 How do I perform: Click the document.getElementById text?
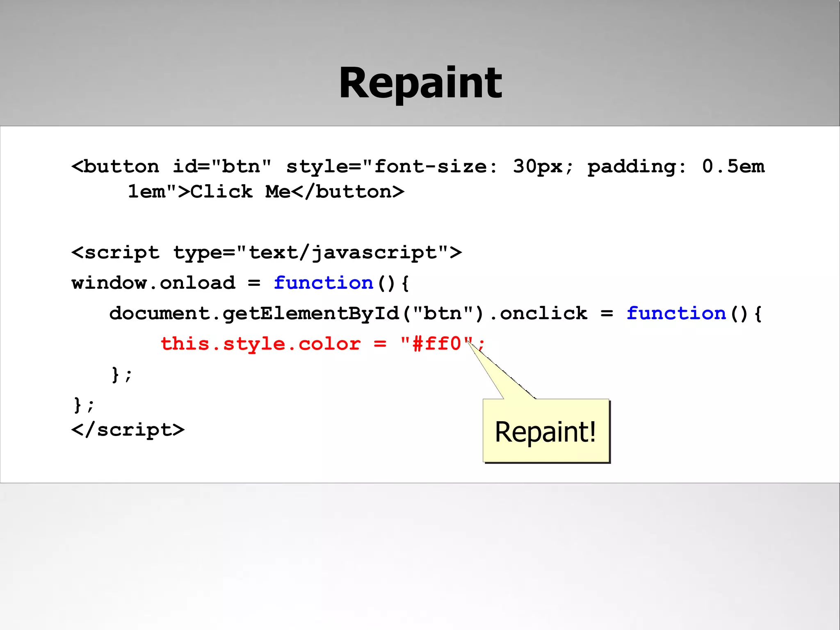[254, 313]
